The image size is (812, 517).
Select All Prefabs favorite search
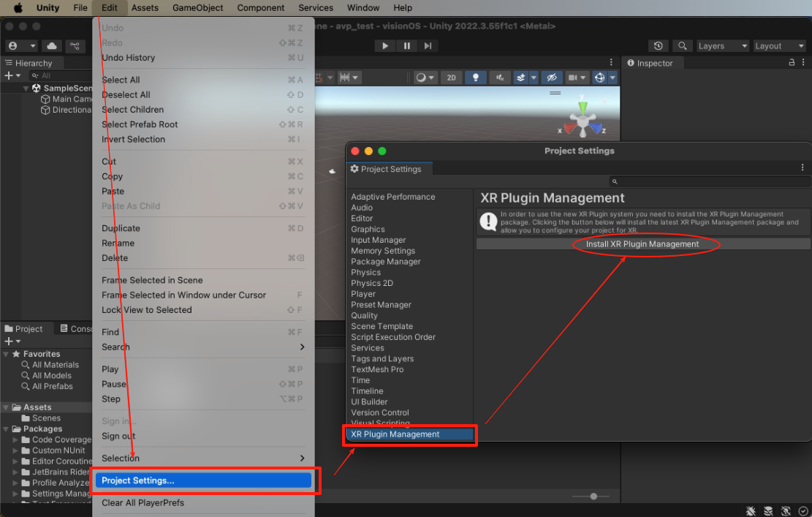click(47, 386)
